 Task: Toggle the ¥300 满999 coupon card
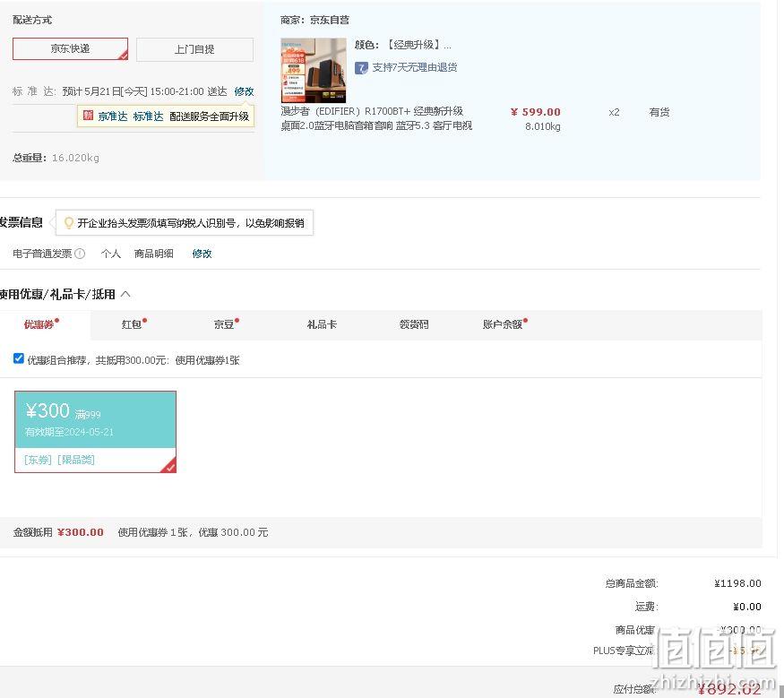[x=96, y=432]
